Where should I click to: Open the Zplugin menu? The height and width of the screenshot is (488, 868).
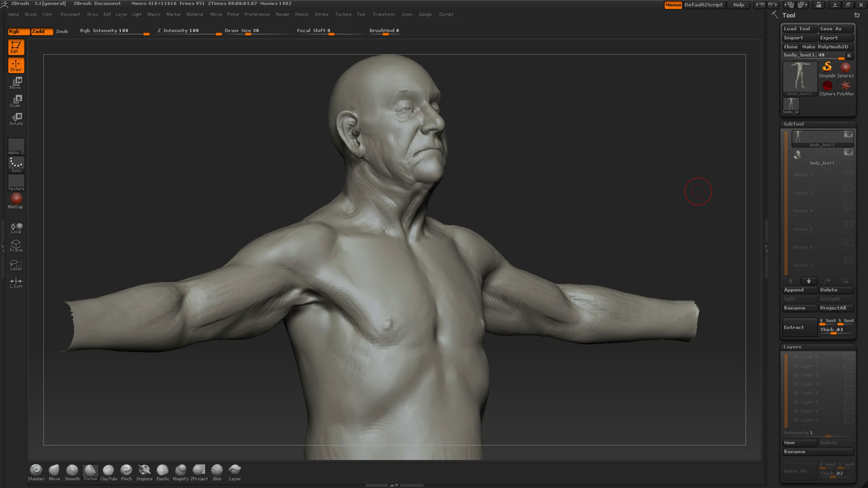(425, 14)
